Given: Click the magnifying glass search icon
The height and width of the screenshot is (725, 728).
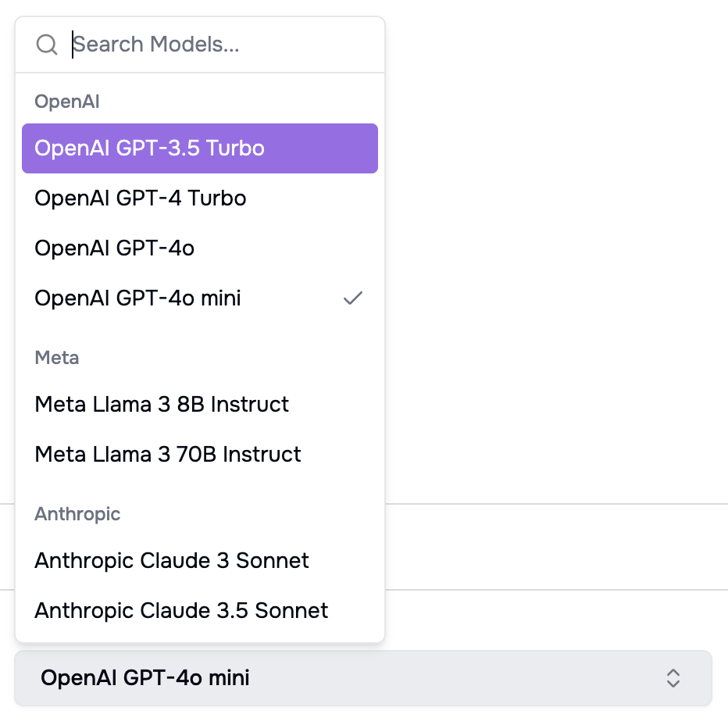Looking at the screenshot, I should click(47, 45).
